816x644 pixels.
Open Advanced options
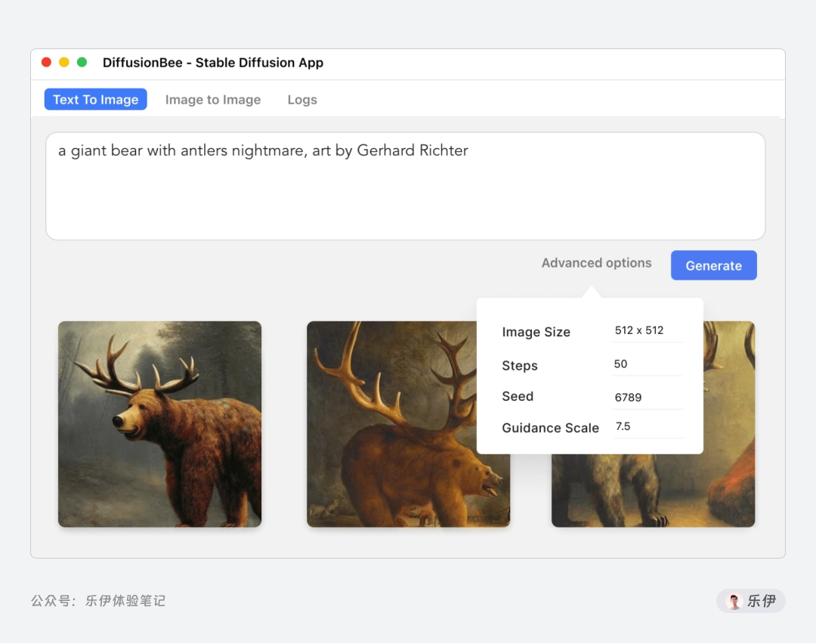[596, 263]
